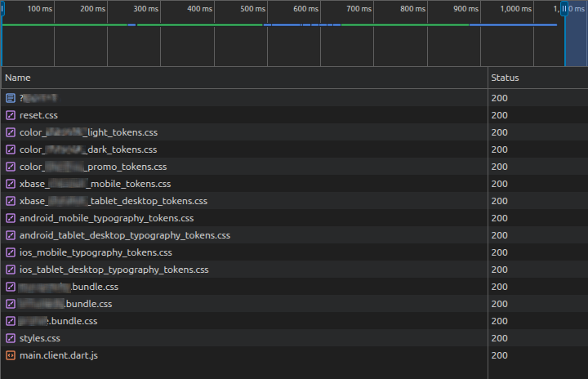Click the icon for android_mobile_typography_tokens.css
The image size is (588, 379).
11,218
